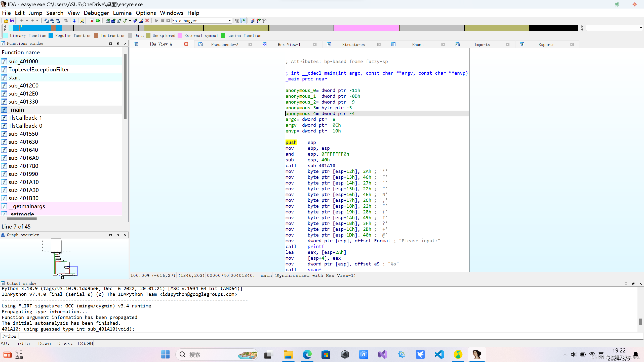Click the Open file toolbar icon
Screen dimensions: 644x362
click(x=6, y=21)
